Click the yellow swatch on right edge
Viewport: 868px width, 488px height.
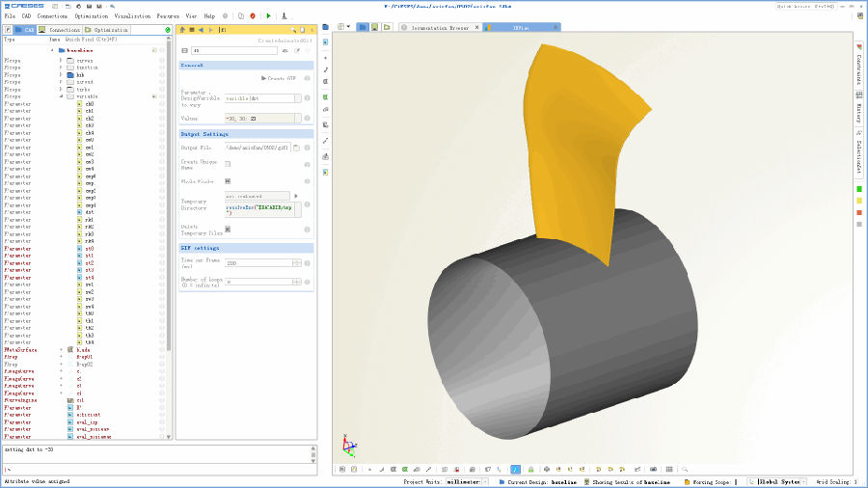pyautogui.click(x=859, y=201)
